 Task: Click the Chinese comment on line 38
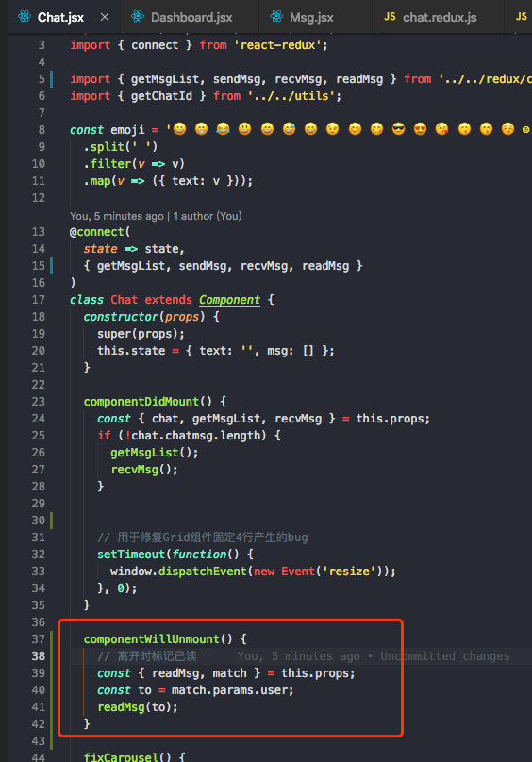147,656
